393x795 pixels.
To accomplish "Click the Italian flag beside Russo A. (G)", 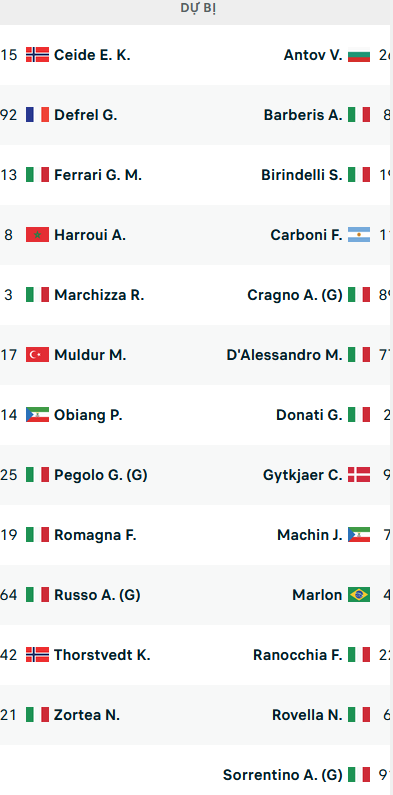I will 38,594.
